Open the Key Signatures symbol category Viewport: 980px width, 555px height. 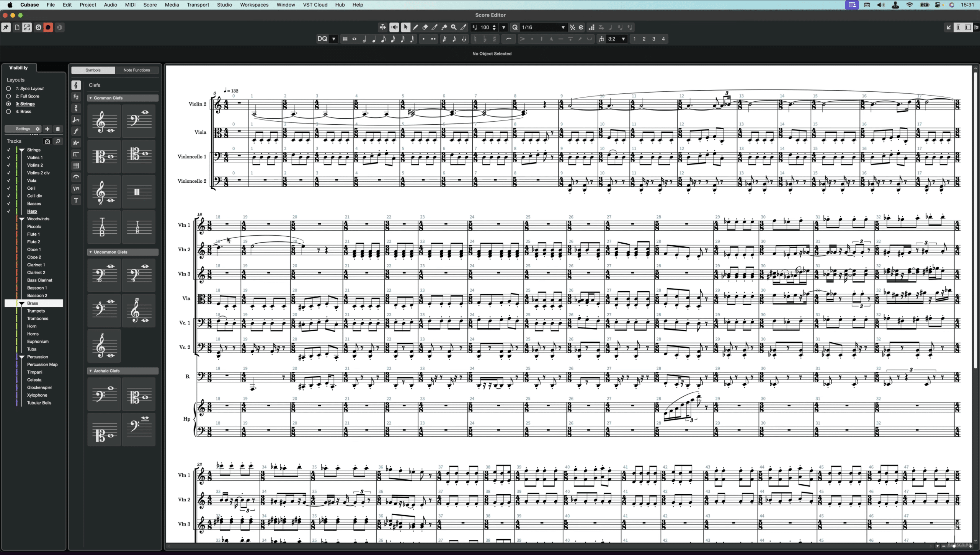[x=76, y=97]
